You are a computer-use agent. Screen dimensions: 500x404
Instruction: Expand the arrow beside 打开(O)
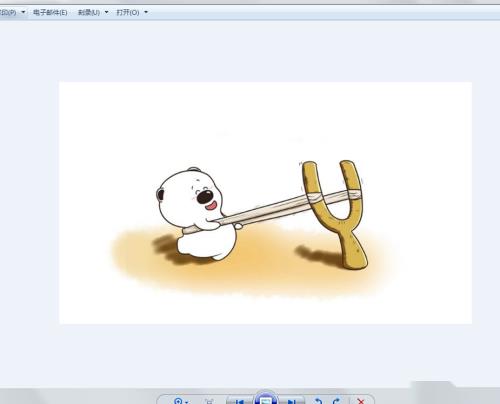pyautogui.click(x=146, y=12)
